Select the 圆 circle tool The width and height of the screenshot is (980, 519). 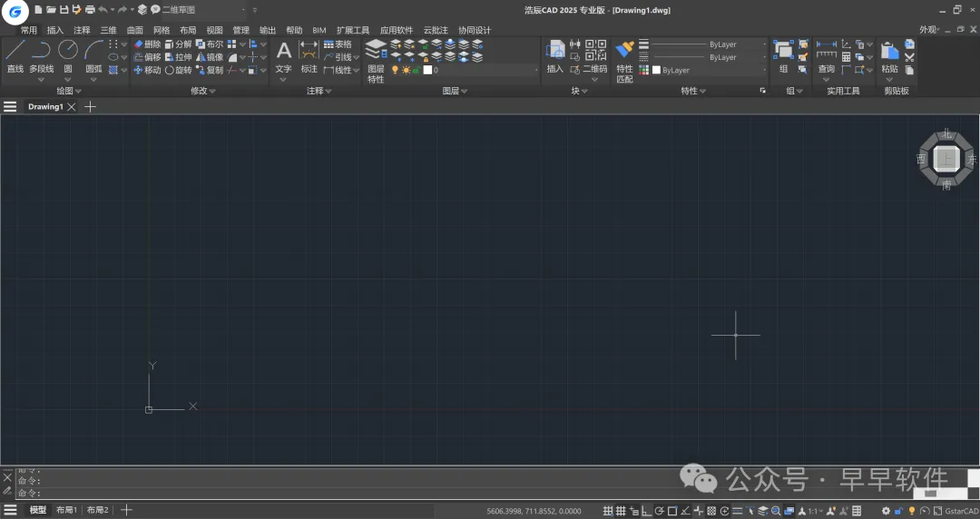tap(67, 56)
